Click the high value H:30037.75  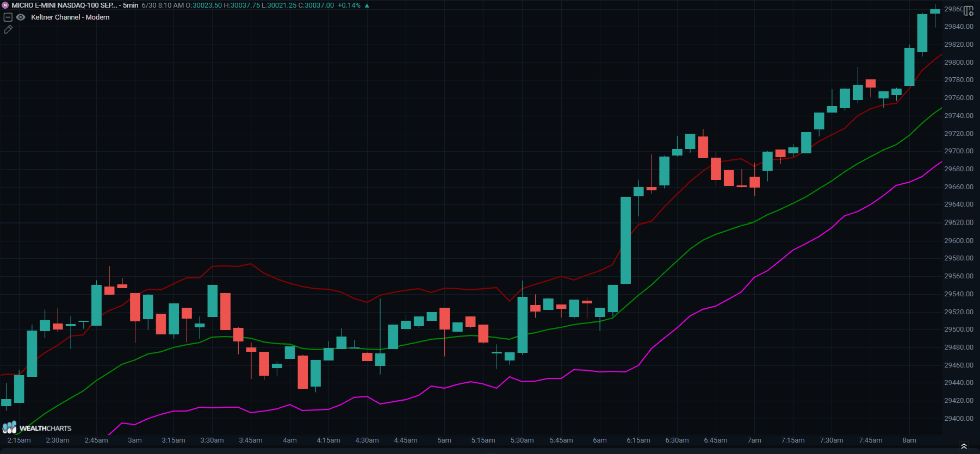[242, 5]
